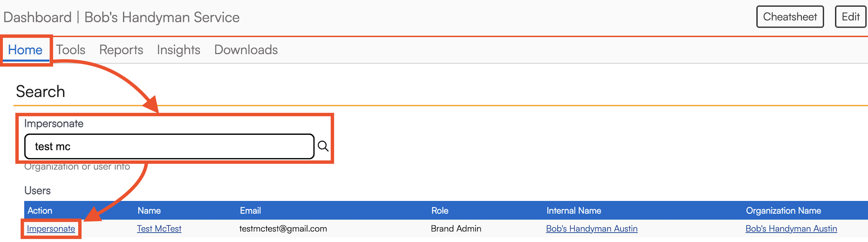Click the magnifying glass search icon
The height and width of the screenshot is (242, 868).
coord(323,146)
